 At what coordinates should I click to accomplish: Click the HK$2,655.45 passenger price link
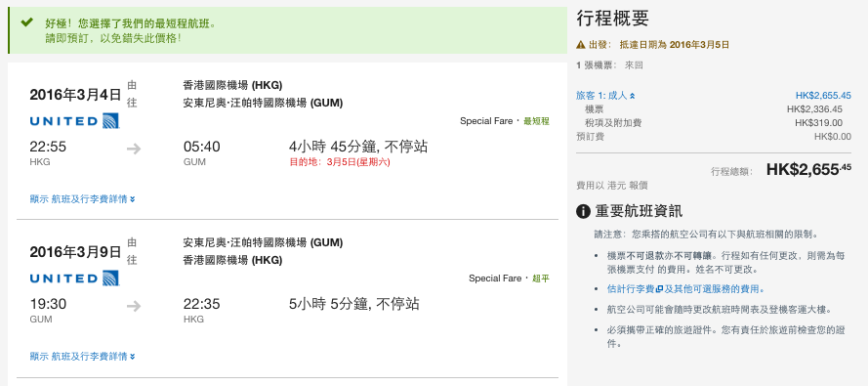pyautogui.click(x=823, y=95)
